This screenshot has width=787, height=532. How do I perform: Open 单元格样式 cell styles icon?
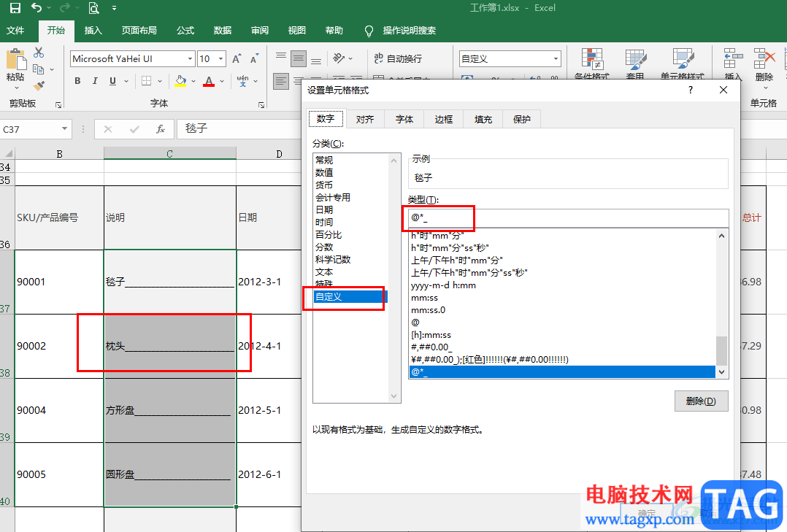[x=683, y=63]
